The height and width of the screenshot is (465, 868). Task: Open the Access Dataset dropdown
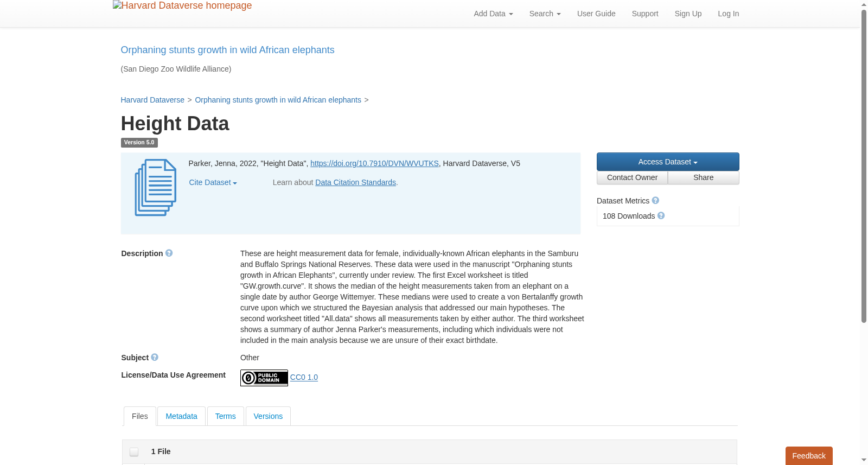pyautogui.click(x=668, y=162)
